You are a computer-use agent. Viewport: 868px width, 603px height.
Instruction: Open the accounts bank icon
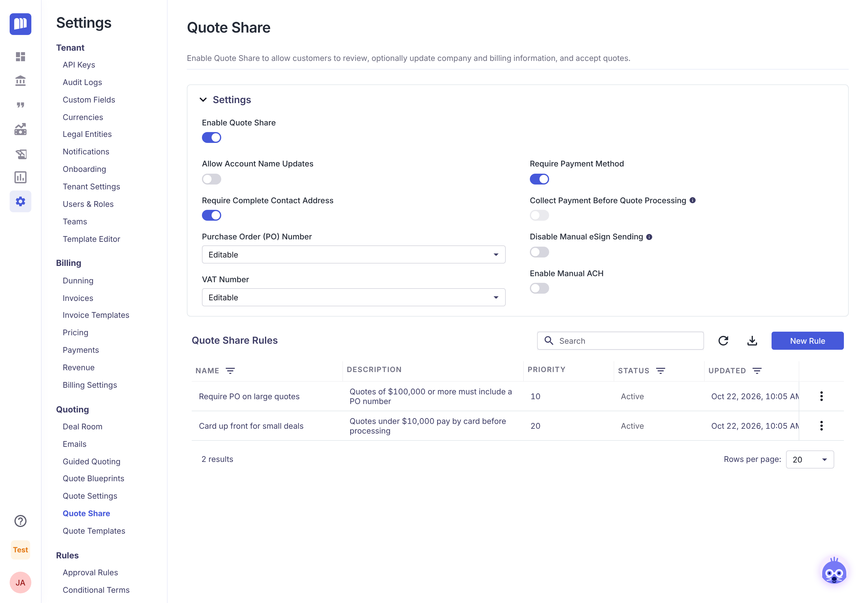tap(20, 81)
